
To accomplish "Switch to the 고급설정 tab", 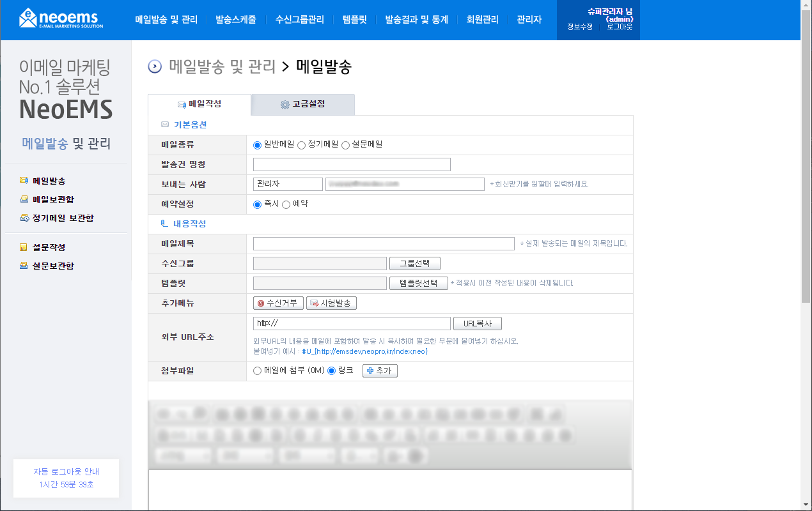I will (303, 104).
